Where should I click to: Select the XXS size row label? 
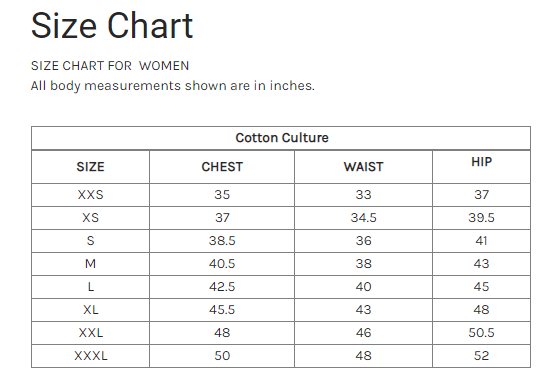pos(90,195)
